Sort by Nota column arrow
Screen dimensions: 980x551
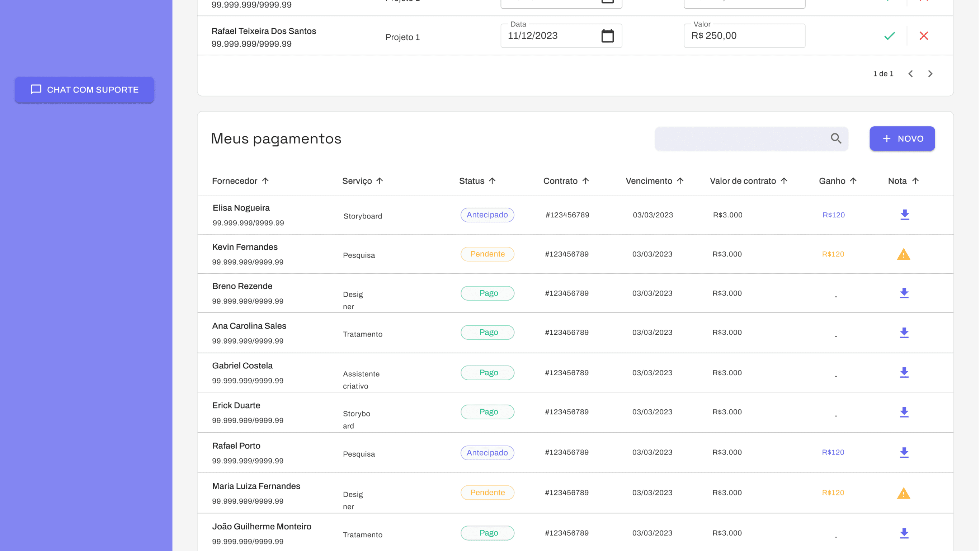(x=915, y=181)
